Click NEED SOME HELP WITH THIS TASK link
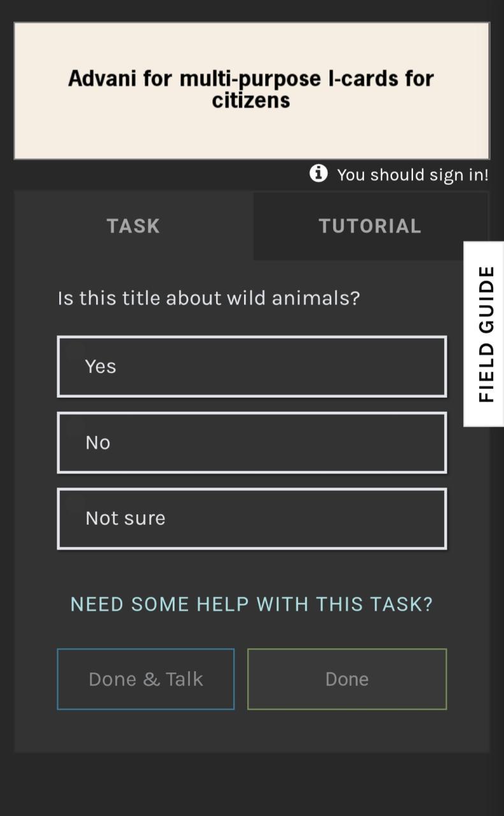 252,604
